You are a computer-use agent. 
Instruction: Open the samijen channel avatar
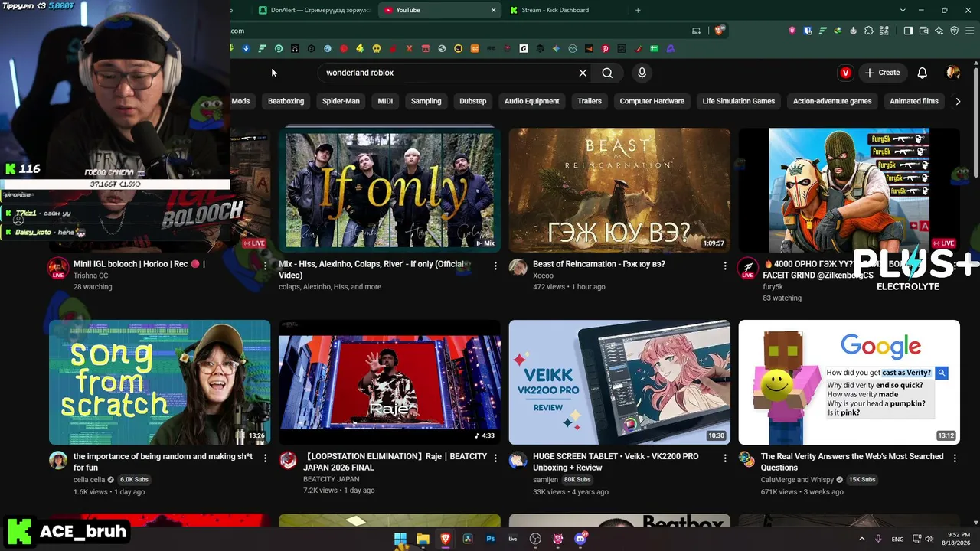[x=518, y=459]
